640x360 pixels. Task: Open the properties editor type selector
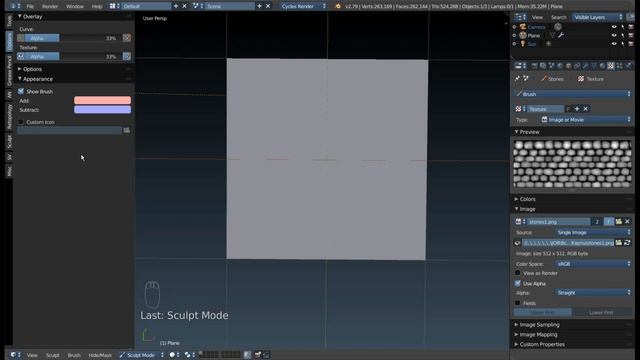pyautogui.click(x=520, y=66)
